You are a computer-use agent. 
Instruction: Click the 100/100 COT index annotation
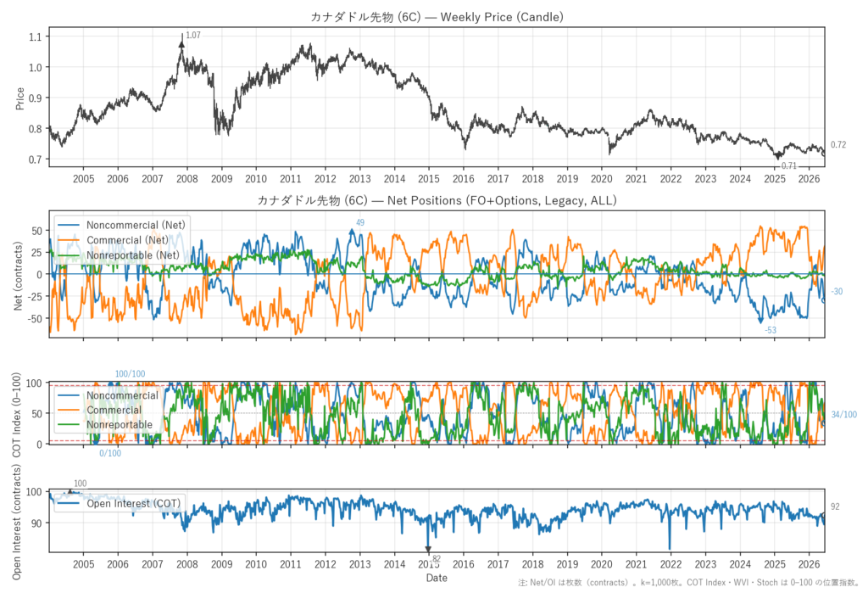[130, 374]
